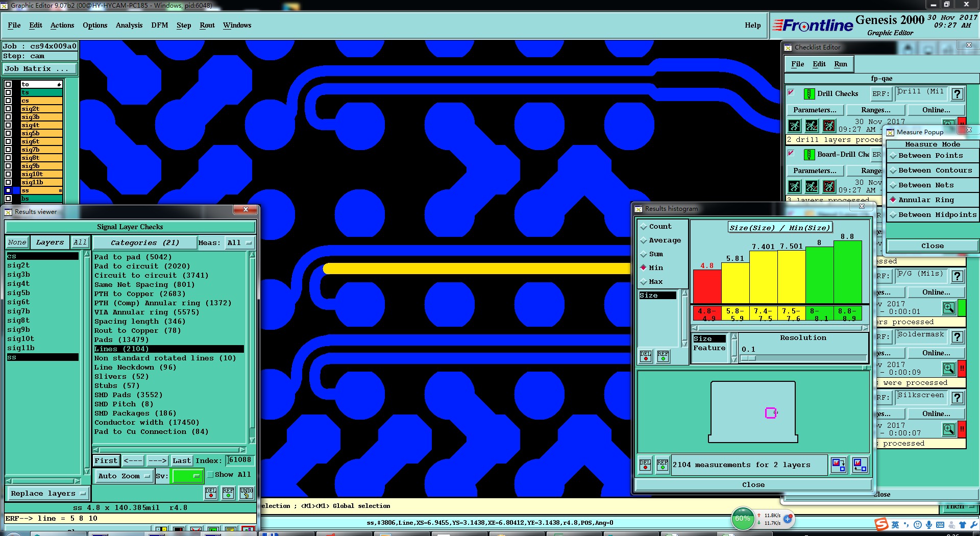
Task: Click the 60% green circle tray widget
Action: (x=743, y=519)
